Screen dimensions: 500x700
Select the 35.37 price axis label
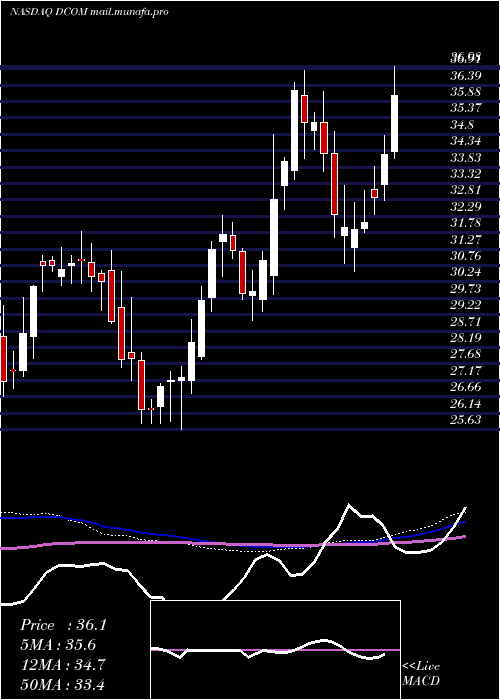466,108
